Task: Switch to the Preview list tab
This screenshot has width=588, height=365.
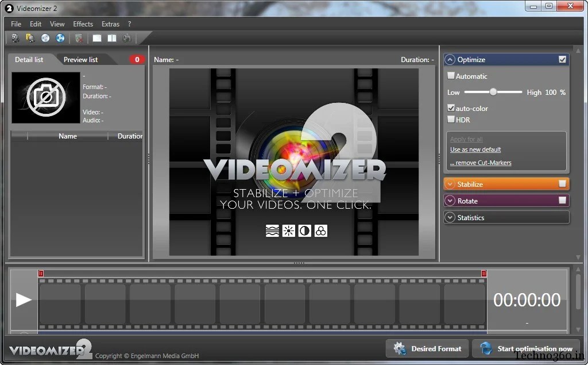Action: click(80, 59)
